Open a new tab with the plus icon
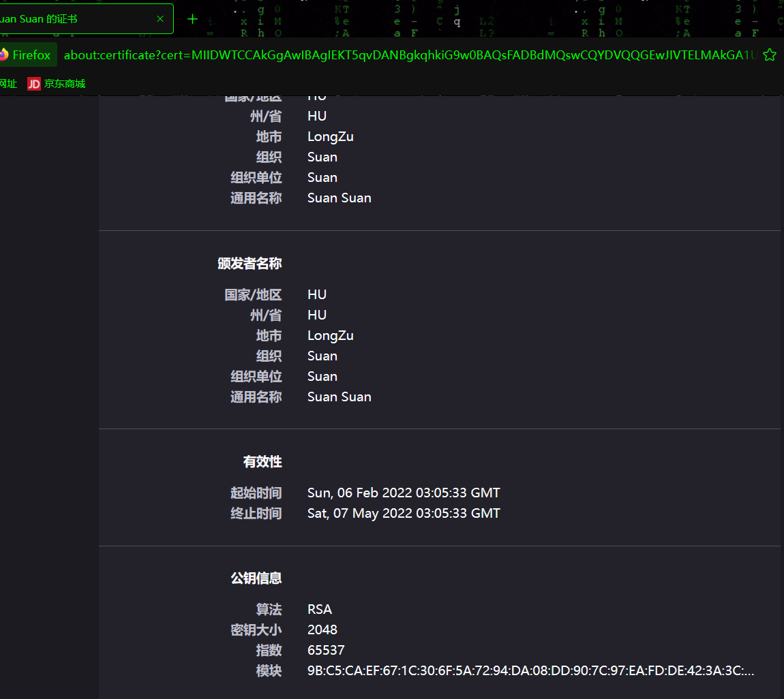The width and height of the screenshot is (784, 699). pos(192,19)
